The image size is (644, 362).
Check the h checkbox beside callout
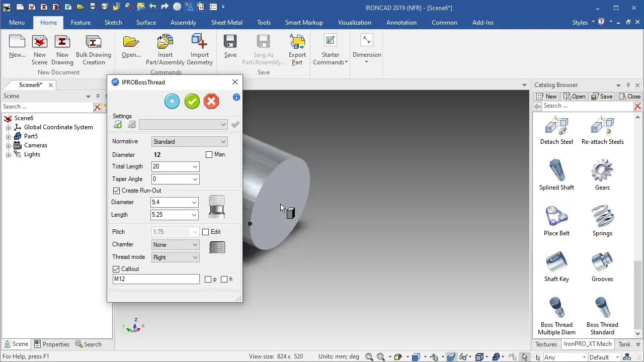(x=224, y=280)
